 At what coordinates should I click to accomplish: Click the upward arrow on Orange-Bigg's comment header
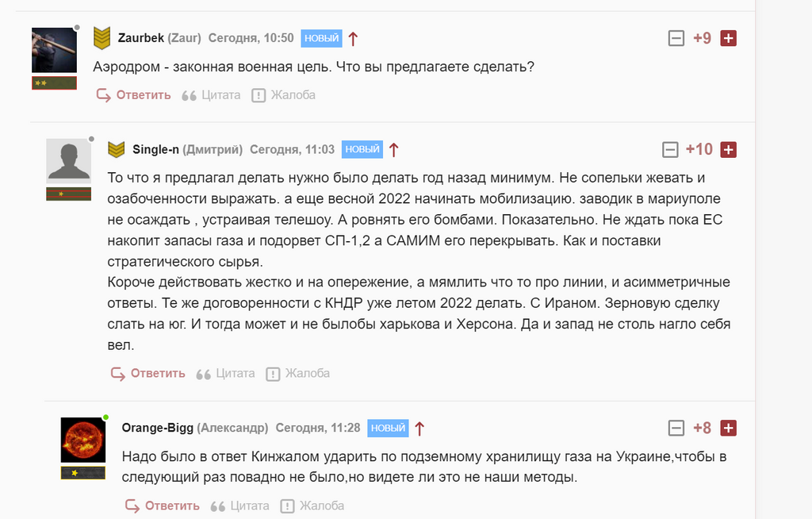click(420, 427)
